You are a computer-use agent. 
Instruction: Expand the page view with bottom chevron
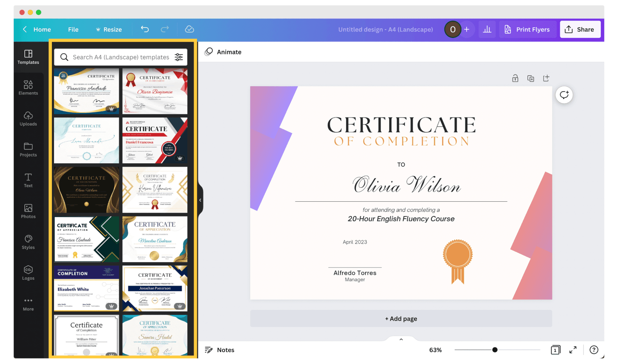401,339
